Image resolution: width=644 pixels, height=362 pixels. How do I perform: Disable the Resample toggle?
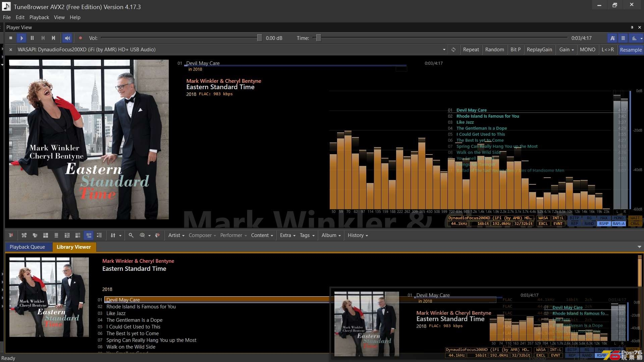[x=631, y=50]
